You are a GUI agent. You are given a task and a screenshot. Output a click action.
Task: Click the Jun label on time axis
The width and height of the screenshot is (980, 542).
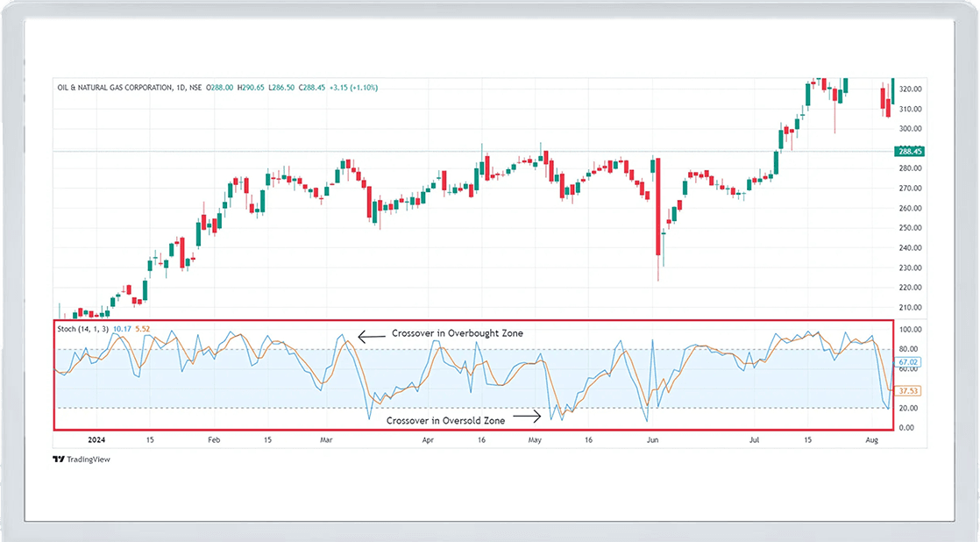click(x=651, y=441)
